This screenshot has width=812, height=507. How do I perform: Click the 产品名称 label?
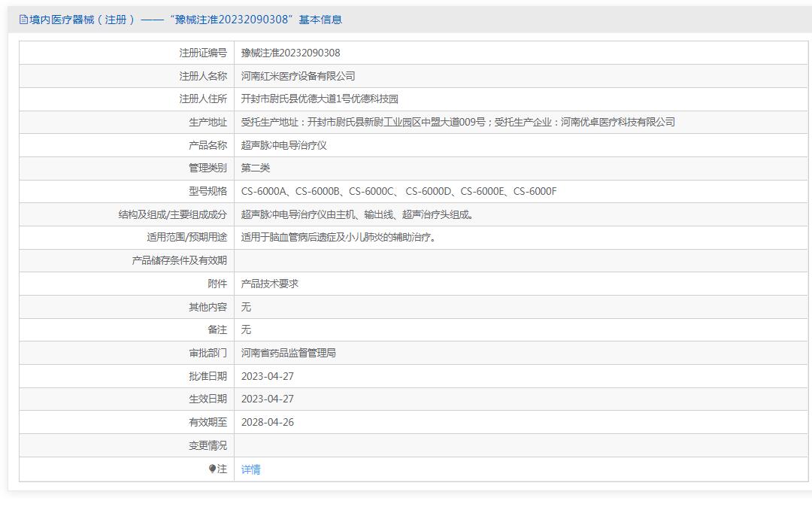(x=208, y=145)
